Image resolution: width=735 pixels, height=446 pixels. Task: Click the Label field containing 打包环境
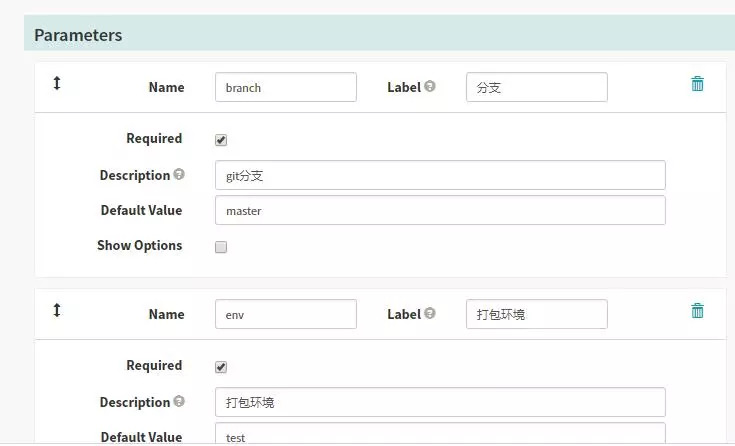tap(537, 314)
